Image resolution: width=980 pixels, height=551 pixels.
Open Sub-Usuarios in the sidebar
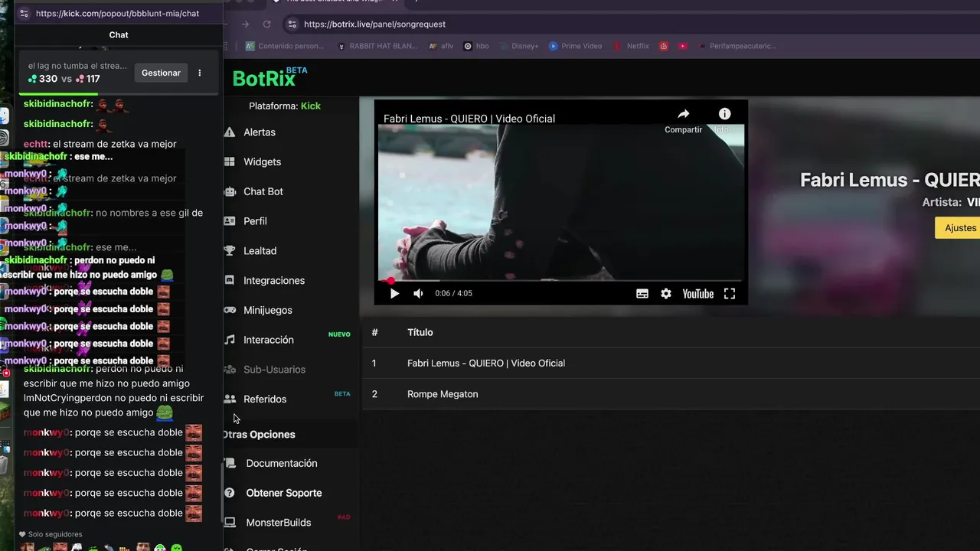[274, 370]
